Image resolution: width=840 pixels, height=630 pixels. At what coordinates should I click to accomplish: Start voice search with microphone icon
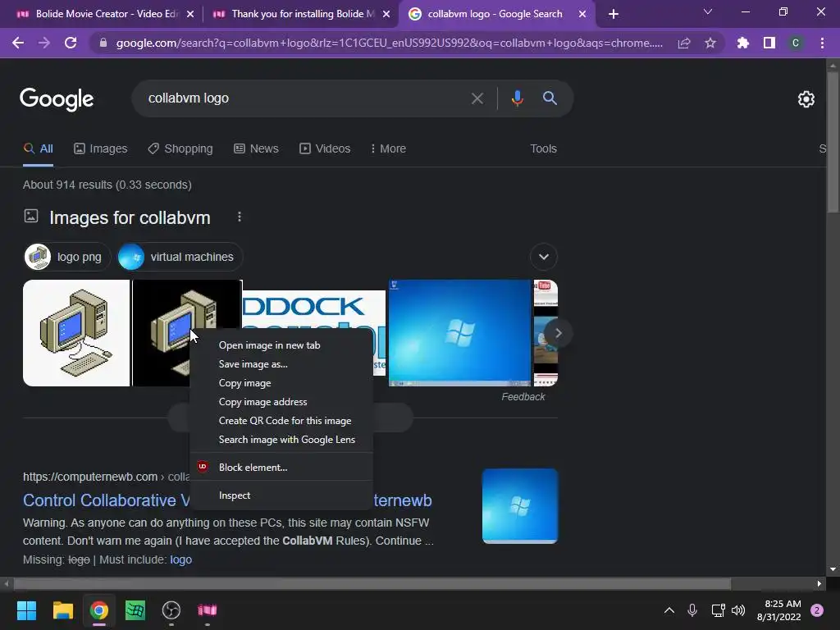pos(517,98)
